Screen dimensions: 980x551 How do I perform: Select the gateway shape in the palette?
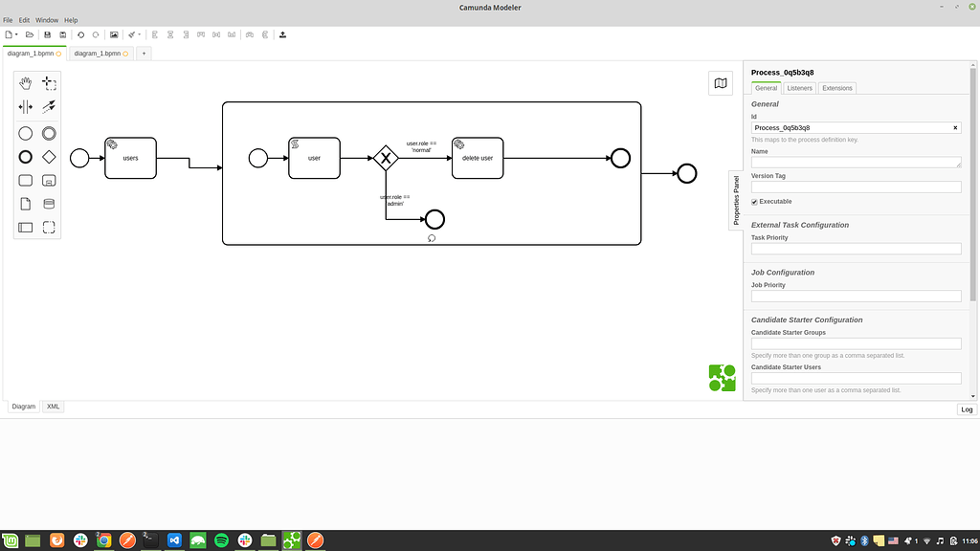[47, 156]
